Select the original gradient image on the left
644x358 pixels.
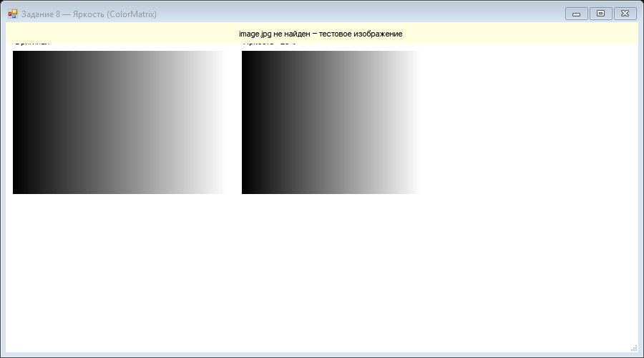point(120,122)
